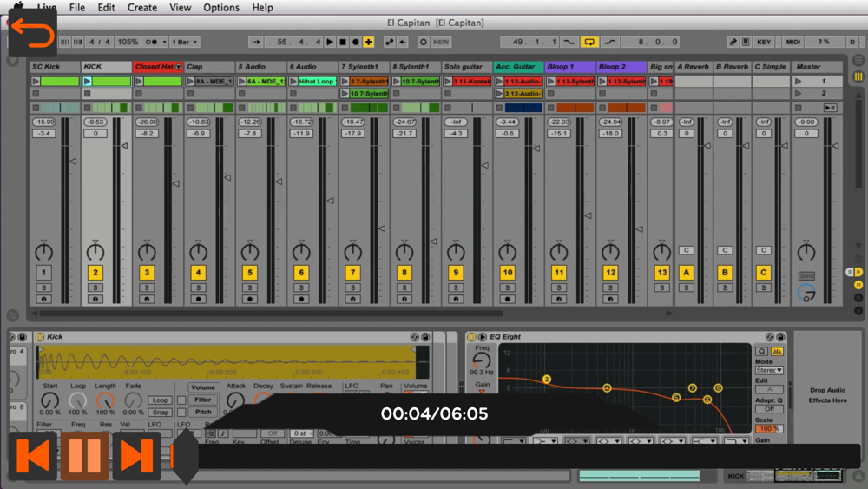Screen dimensions: 868x489
Task: Toggle EQ Eight device activator
Action: [471, 337]
